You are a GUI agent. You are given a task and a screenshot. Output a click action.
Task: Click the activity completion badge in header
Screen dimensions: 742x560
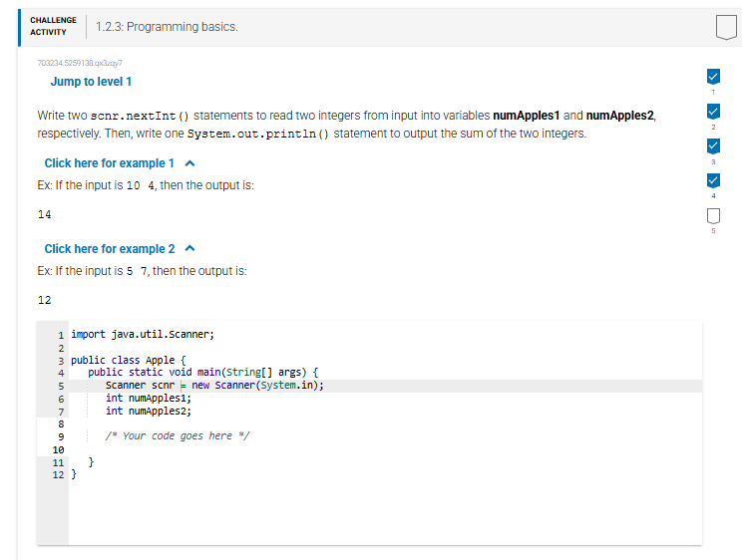[x=726, y=28]
